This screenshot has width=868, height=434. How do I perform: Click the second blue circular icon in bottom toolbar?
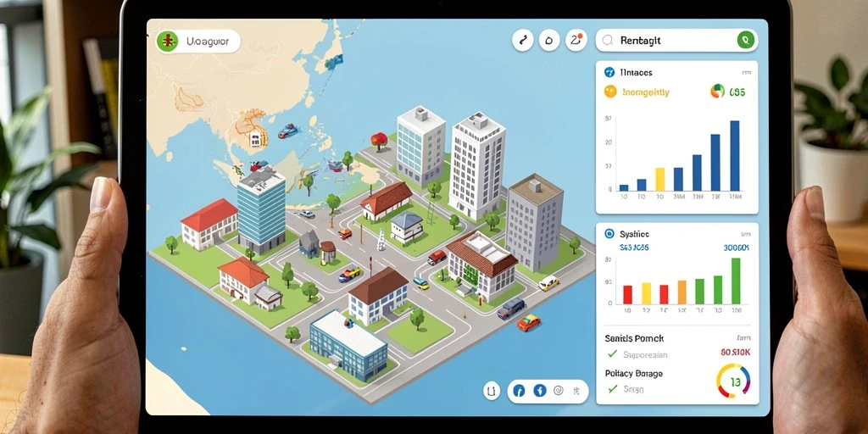click(540, 391)
